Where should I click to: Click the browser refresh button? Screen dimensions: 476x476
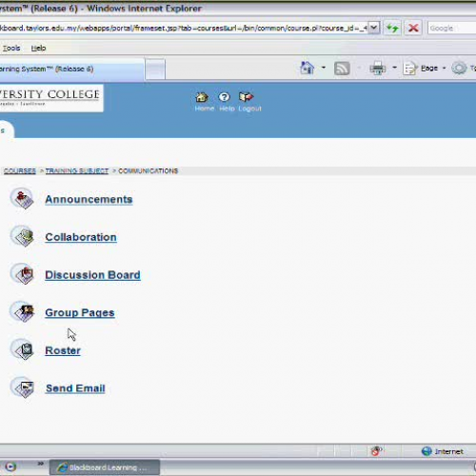click(x=392, y=29)
